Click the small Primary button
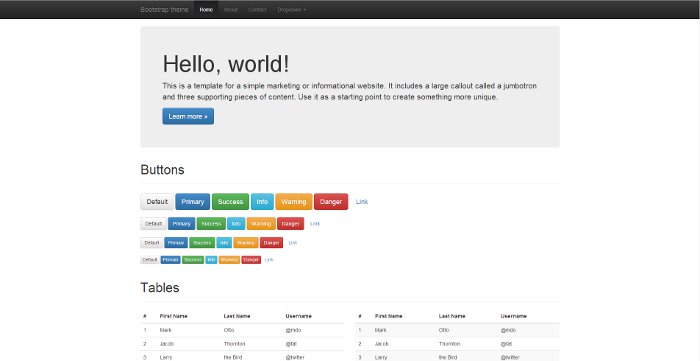 click(x=176, y=243)
